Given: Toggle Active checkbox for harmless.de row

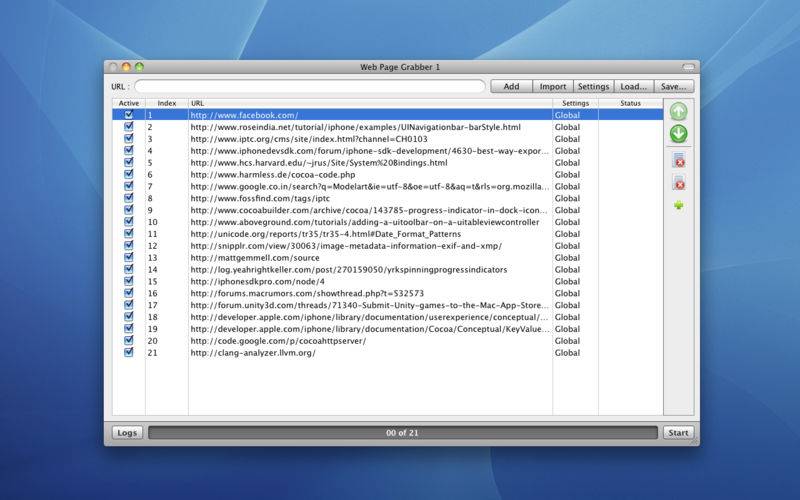Looking at the screenshot, I should click(129, 174).
